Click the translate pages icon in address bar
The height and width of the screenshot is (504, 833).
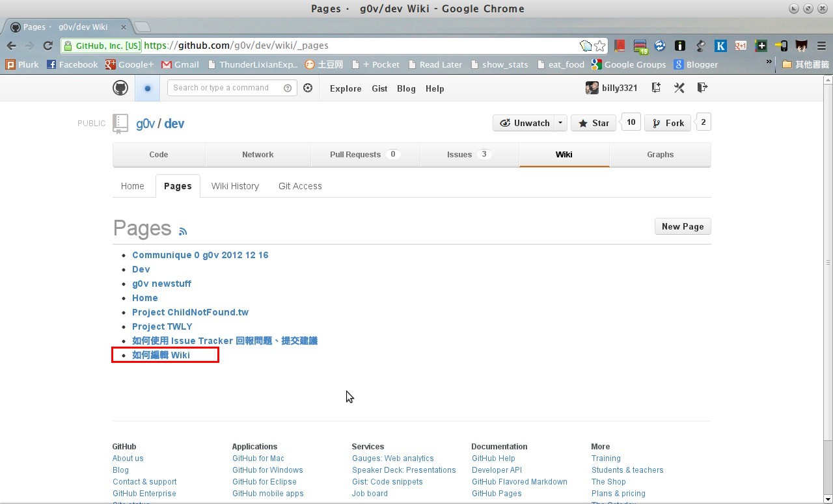[x=586, y=46]
